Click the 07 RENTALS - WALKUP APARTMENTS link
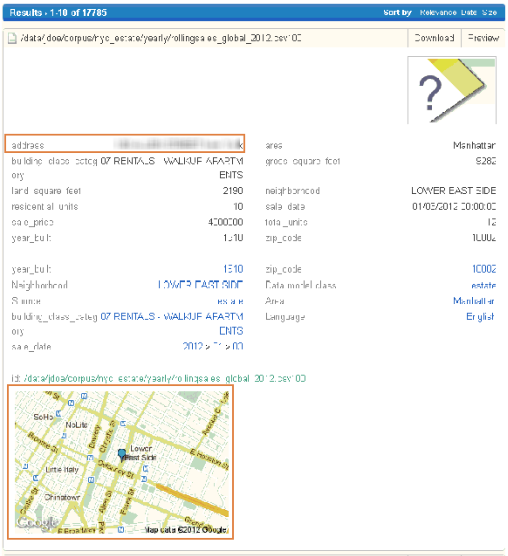 (172, 323)
